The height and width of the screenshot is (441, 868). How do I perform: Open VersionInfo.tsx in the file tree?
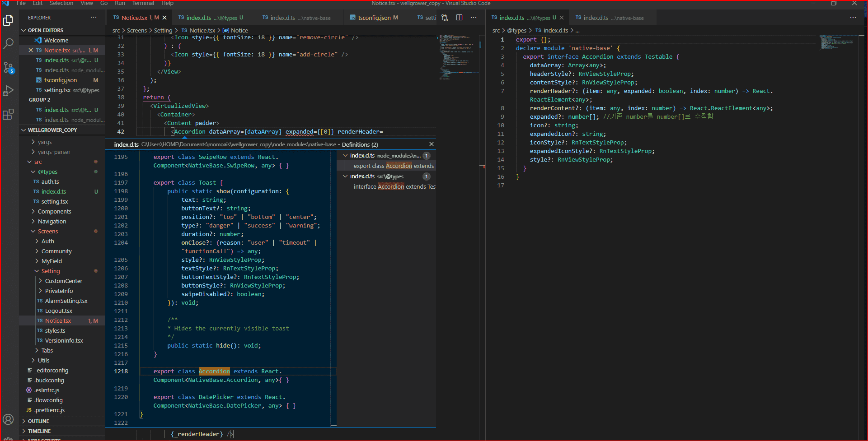coord(64,340)
